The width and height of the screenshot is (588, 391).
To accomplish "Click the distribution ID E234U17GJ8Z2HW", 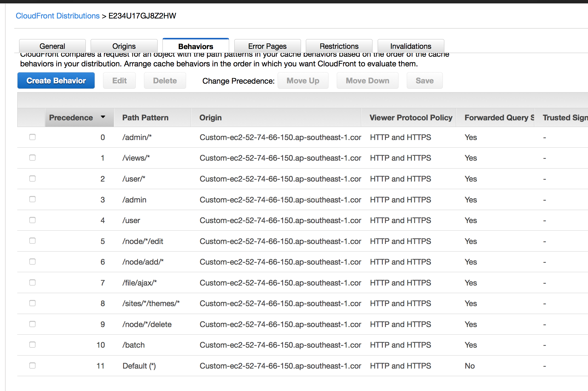I will pos(142,16).
